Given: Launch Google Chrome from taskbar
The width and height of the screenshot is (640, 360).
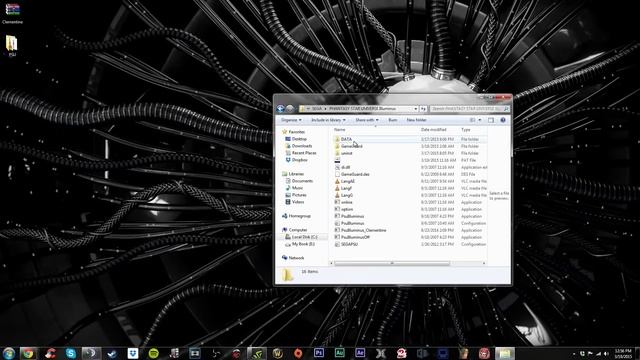Looking at the screenshot, I should (28, 353).
